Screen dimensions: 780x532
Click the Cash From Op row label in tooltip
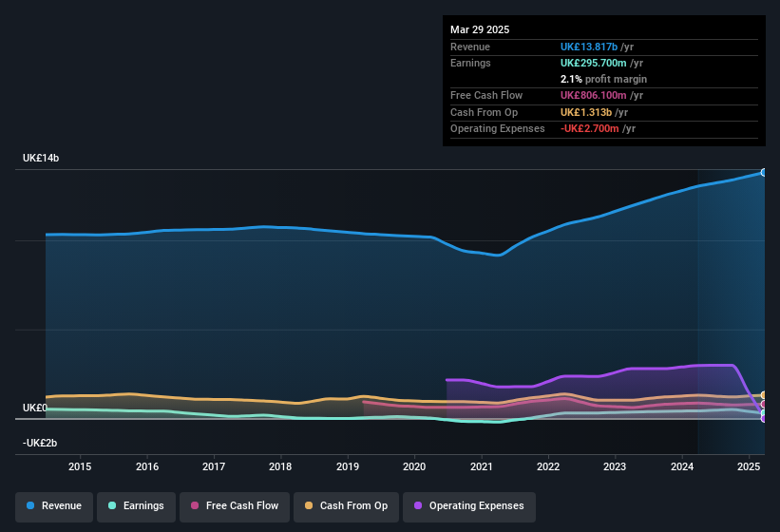point(484,112)
